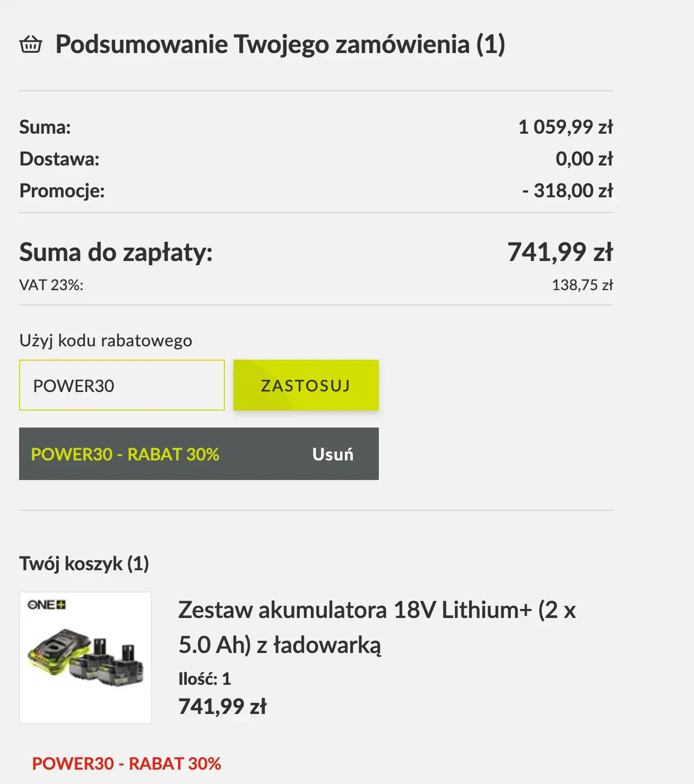
Task: Click the Twój koszyk (1) heading
Action: 84,563
